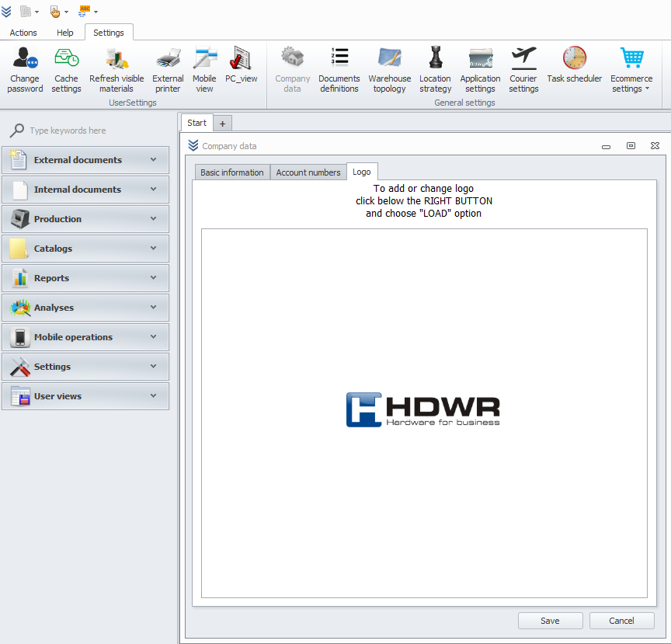The image size is (671, 644).
Task: Minimize the Company data window
Action: pyautogui.click(x=606, y=147)
